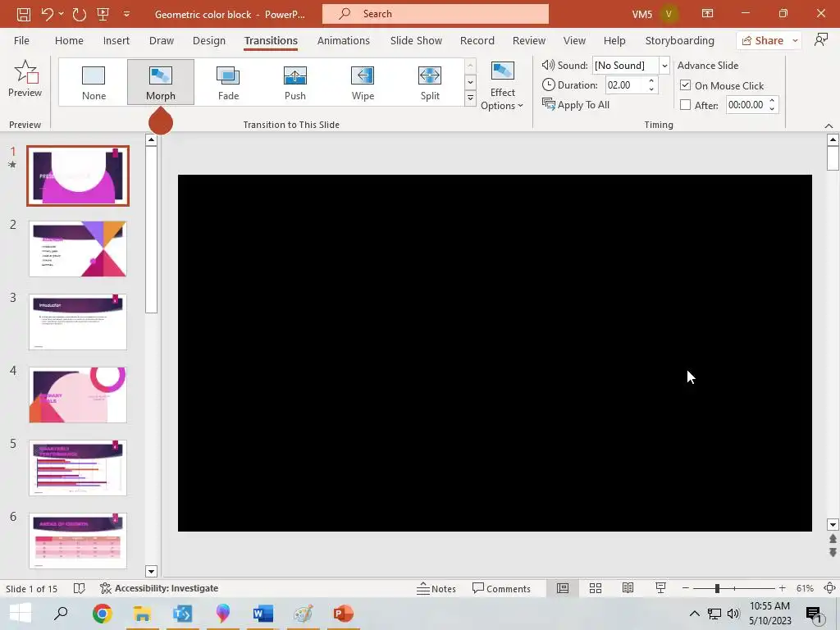Viewport: 840px width, 630px height.
Task: Open the File menu
Action: pos(21,41)
